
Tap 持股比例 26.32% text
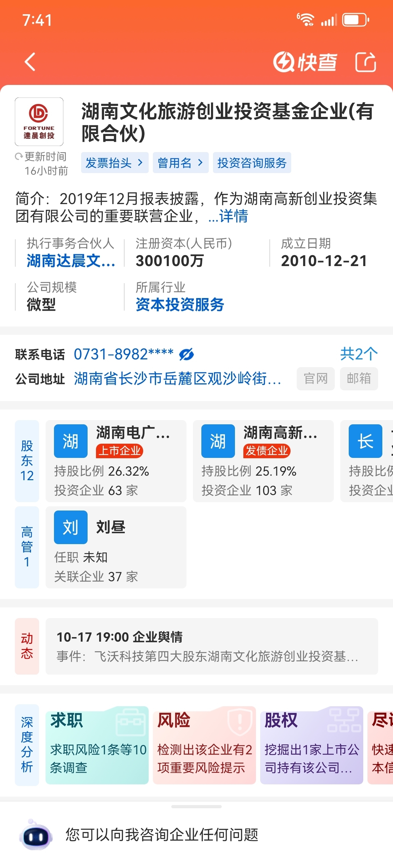click(101, 471)
